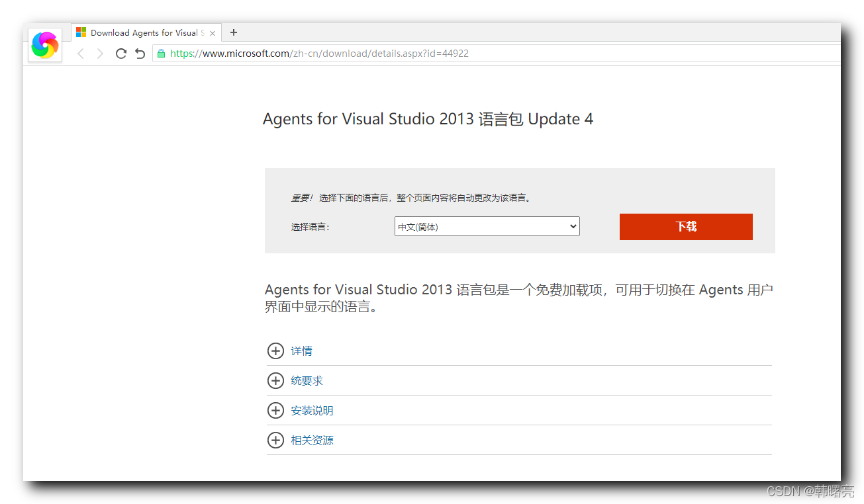The height and width of the screenshot is (504, 864).
Task: Open the 安装说明 link
Action: [x=312, y=411]
